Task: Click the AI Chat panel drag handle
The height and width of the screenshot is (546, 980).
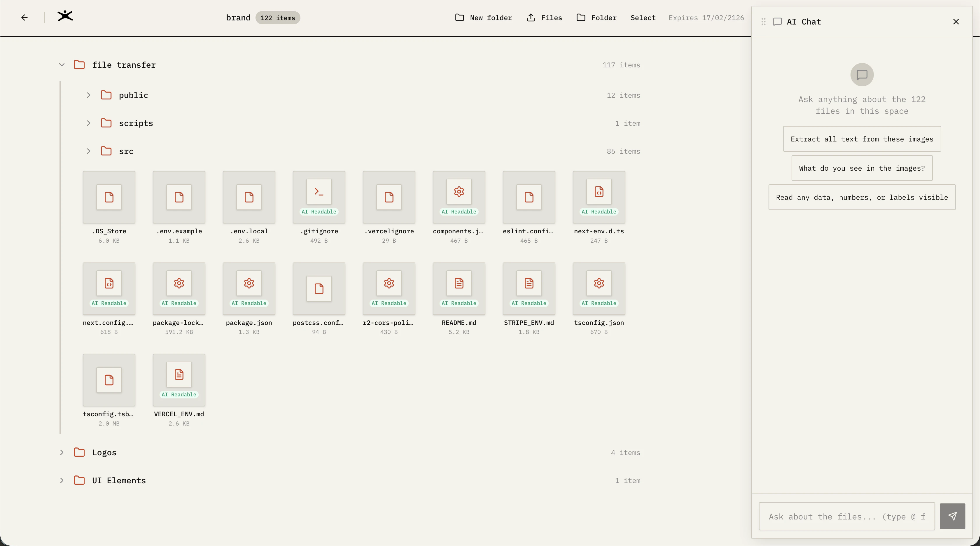Action: pos(764,22)
